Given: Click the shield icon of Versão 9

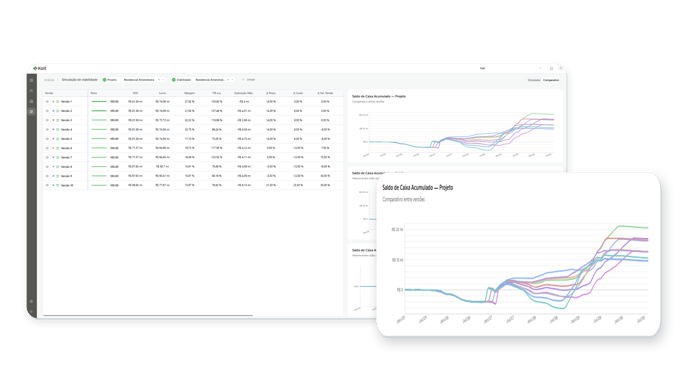Looking at the screenshot, I should click(x=58, y=176).
